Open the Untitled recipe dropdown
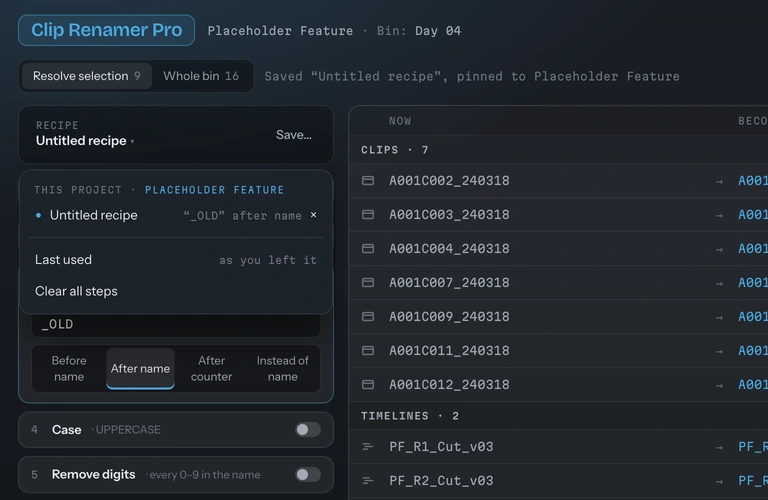This screenshot has height=500, width=768. 85,141
